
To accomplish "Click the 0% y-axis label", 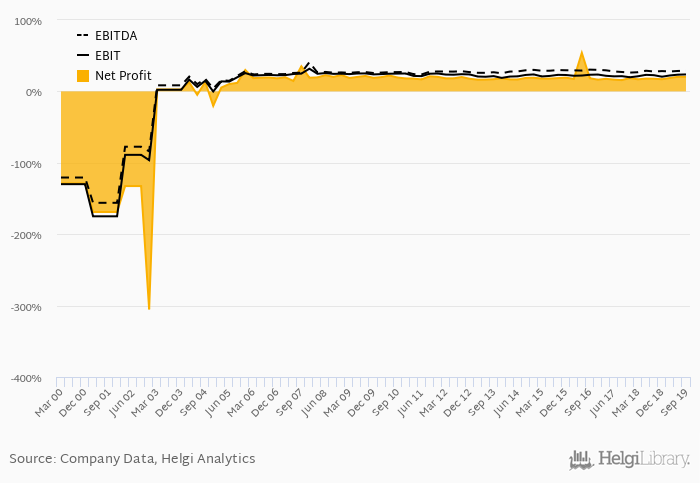I will pyautogui.click(x=34, y=92).
